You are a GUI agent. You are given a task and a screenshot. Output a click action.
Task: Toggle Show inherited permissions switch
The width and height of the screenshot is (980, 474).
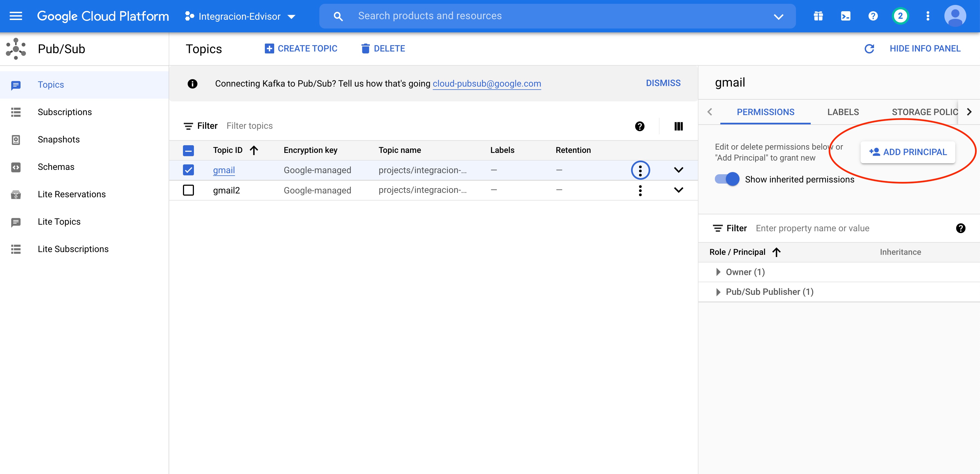pyautogui.click(x=727, y=179)
